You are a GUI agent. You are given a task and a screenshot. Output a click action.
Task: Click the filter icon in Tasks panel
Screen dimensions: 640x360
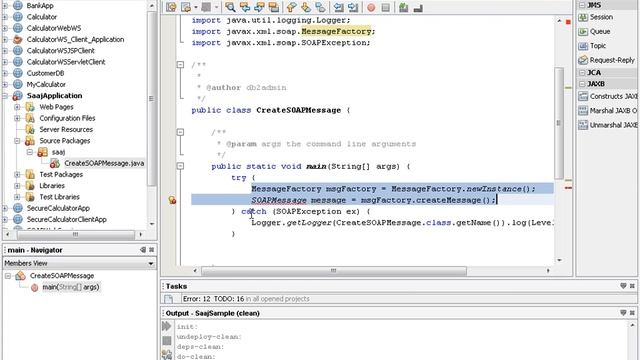tap(168, 299)
